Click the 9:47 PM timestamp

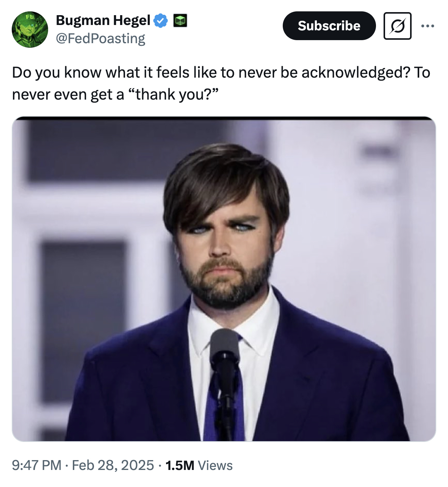(x=36, y=465)
